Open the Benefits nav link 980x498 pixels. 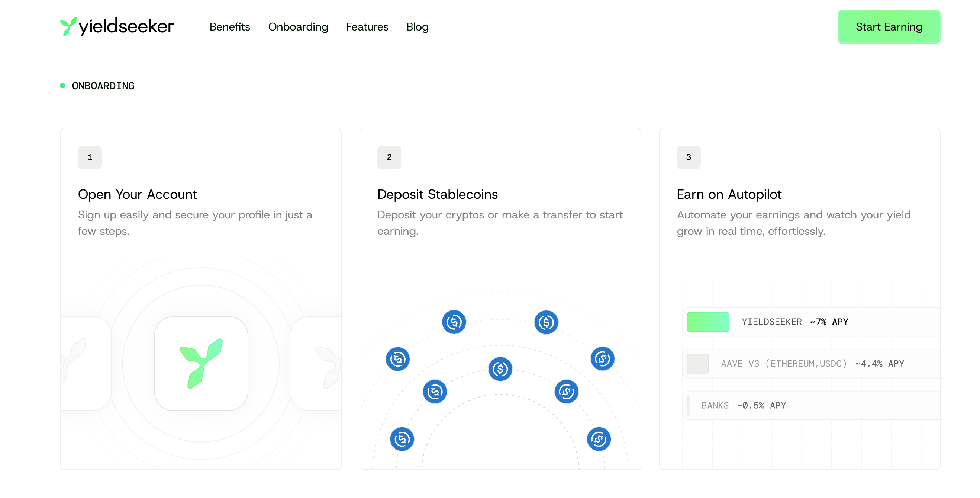229,27
